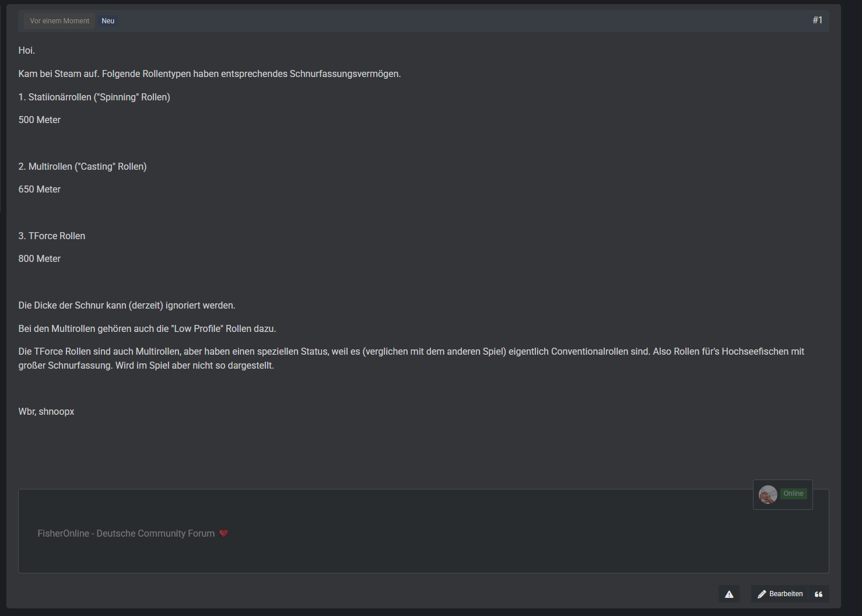Screen dimensions: 862x616
Task: Click the red heart icon in signature
Action: pyautogui.click(x=223, y=533)
